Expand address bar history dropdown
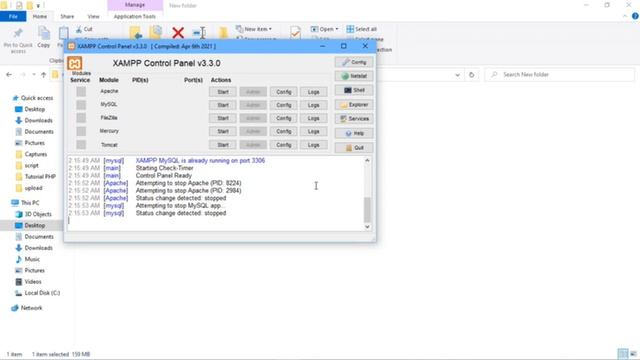Viewport: 640px width, 360px height. [x=458, y=75]
